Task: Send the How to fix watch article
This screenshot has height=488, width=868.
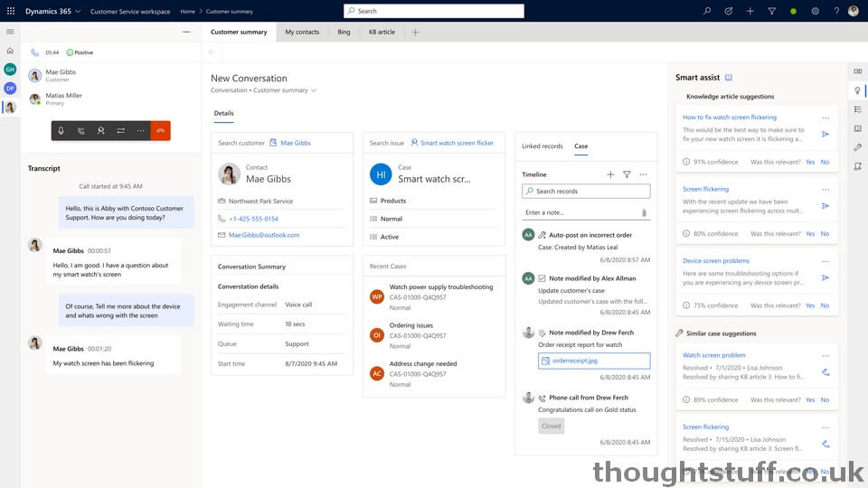Action: [x=825, y=134]
